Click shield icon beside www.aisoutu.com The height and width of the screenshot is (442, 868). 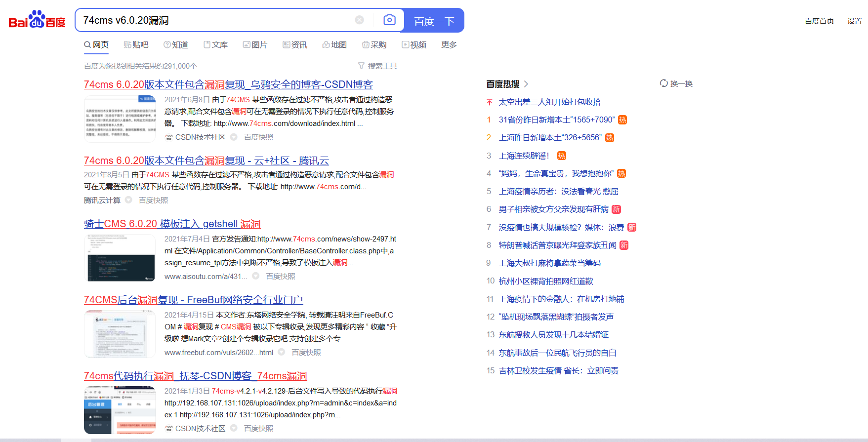(x=256, y=276)
